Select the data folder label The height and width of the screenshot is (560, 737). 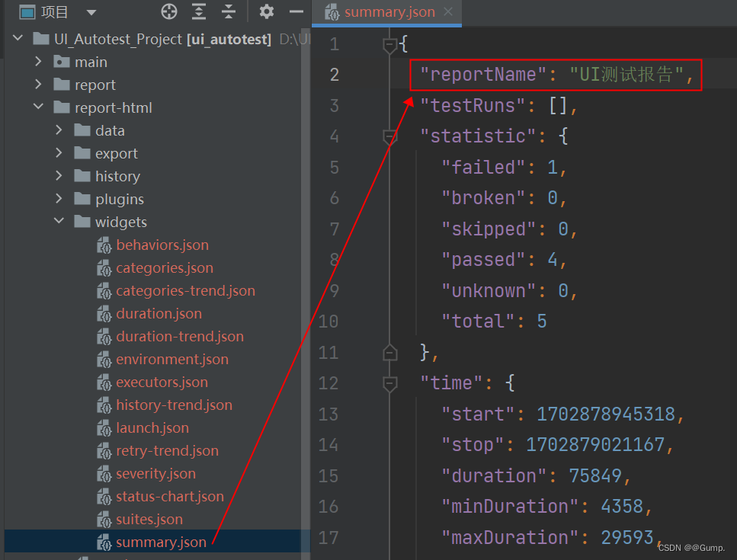point(110,130)
